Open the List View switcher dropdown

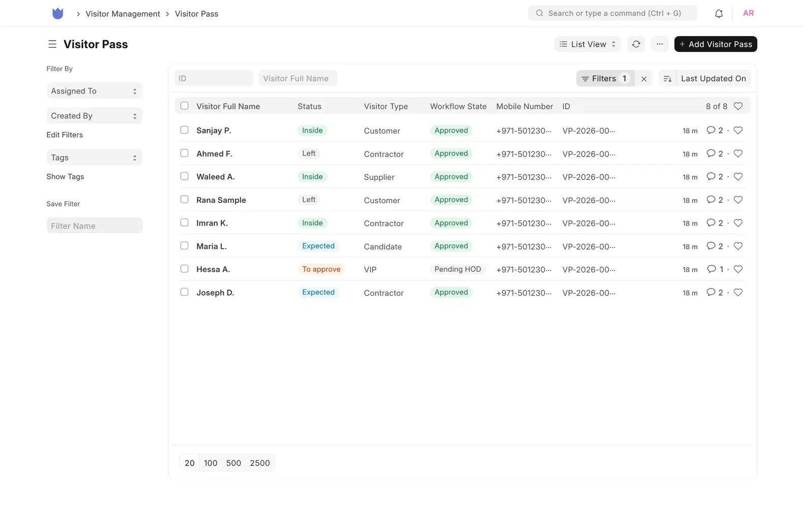click(588, 44)
